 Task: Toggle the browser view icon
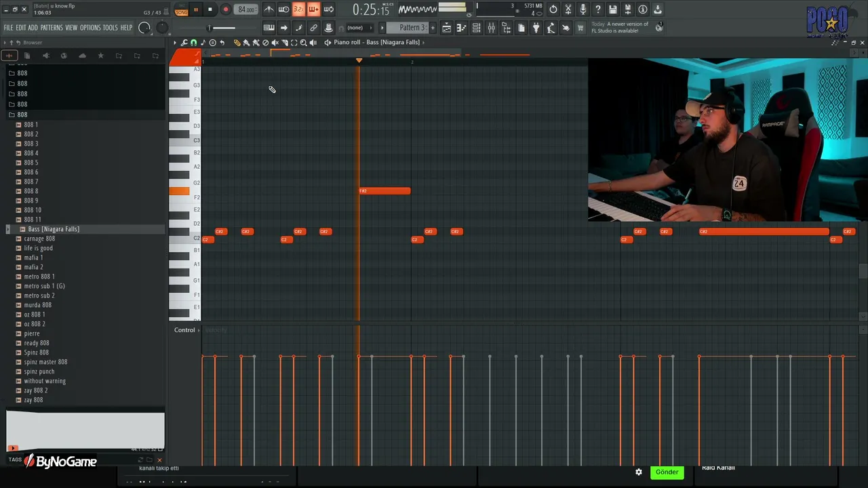[x=507, y=28]
